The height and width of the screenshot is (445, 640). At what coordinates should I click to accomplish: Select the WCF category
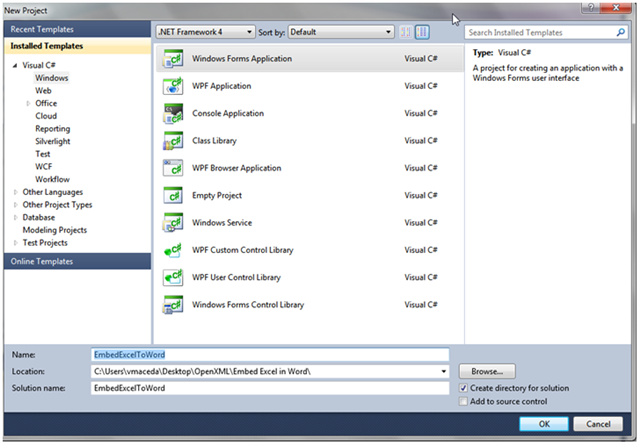pyautogui.click(x=43, y=166)
